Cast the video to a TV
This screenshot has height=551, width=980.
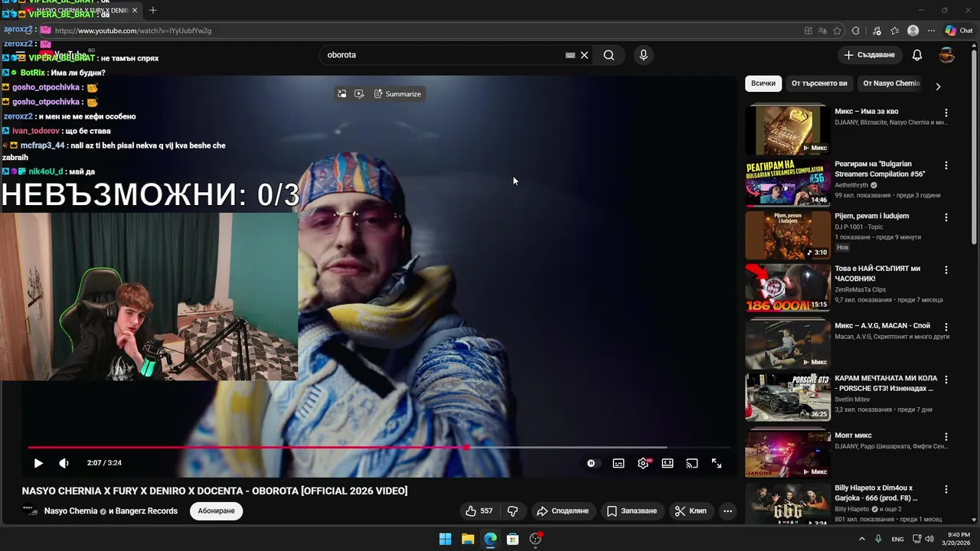[x=692, y=463]
